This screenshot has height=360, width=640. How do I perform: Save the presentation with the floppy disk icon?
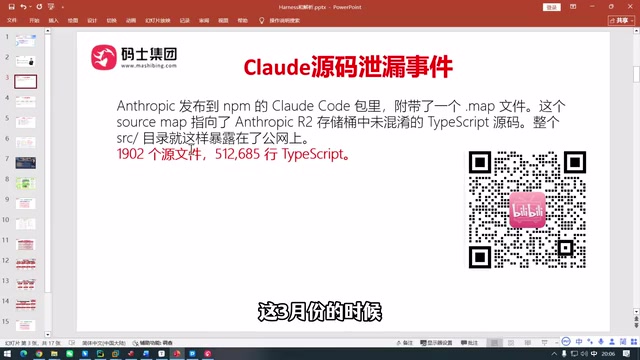point(11,7)
